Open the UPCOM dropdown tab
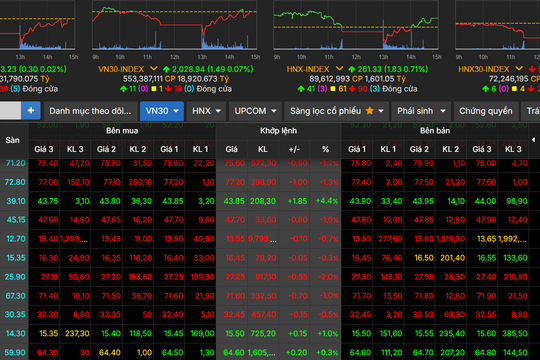This screenshot has height=360, width=540. pyautogui.click(x=255, y=111)
